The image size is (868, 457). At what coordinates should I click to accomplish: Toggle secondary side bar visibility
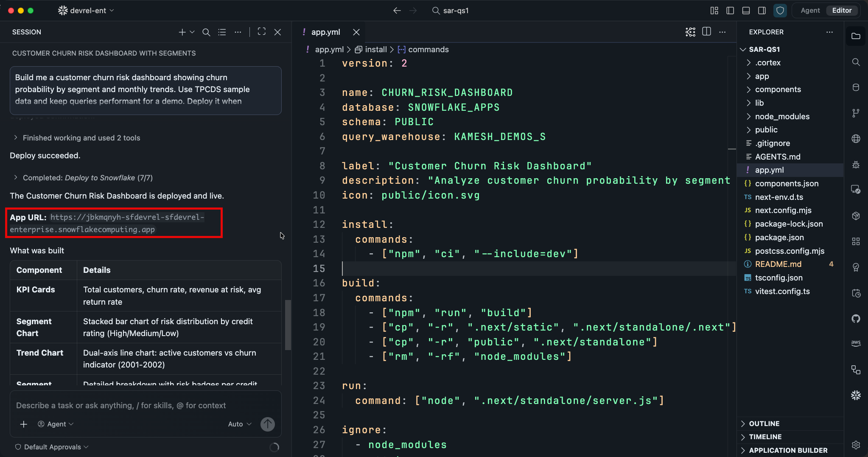762,11
